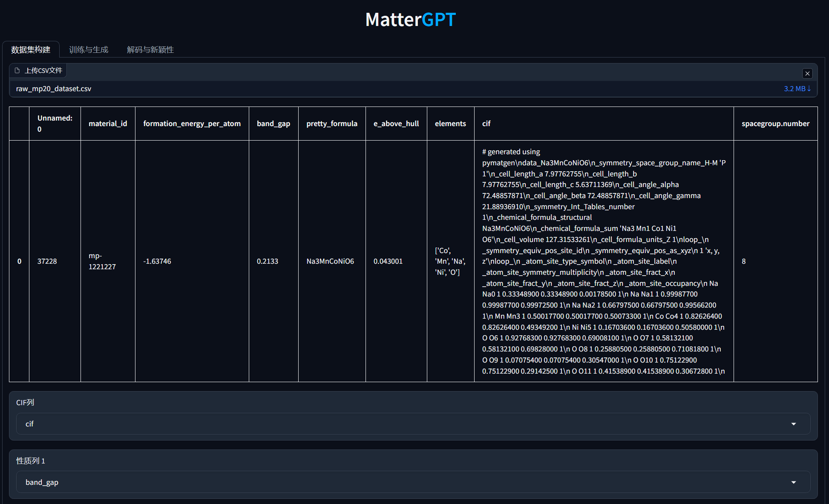Click the spacegroup.number column header

pos(775,124)
